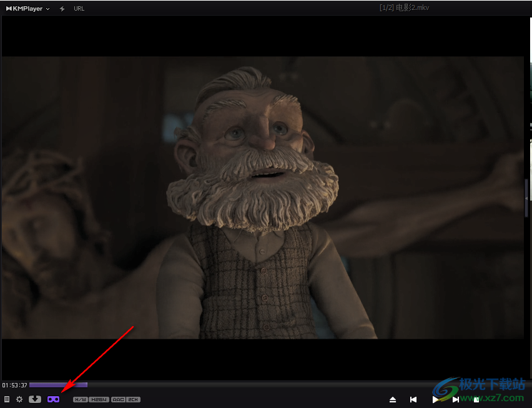
Task: Seek within the purple playback progress bar
Action: point(58,385)
